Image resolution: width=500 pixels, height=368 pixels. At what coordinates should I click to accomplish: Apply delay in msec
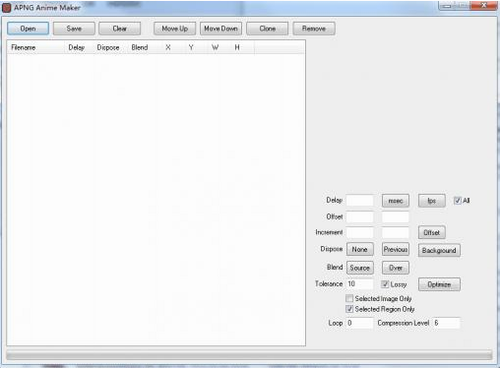click(x=396, y=201)
